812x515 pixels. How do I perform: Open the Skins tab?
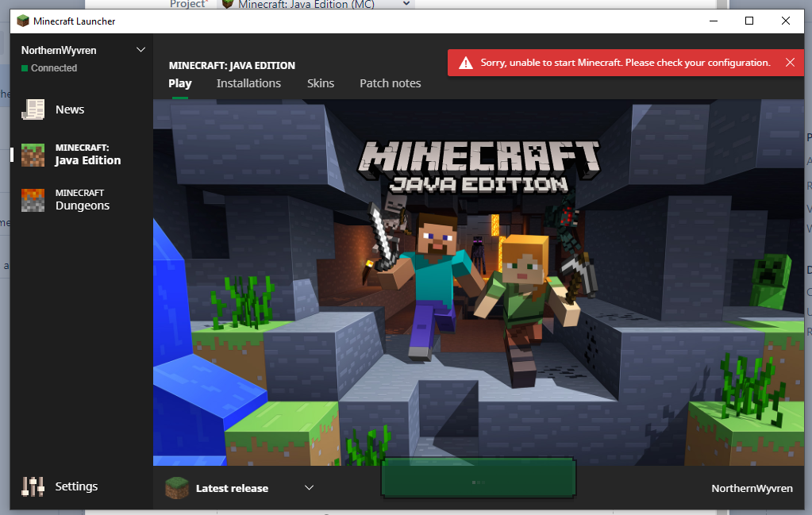pos(321,83)
